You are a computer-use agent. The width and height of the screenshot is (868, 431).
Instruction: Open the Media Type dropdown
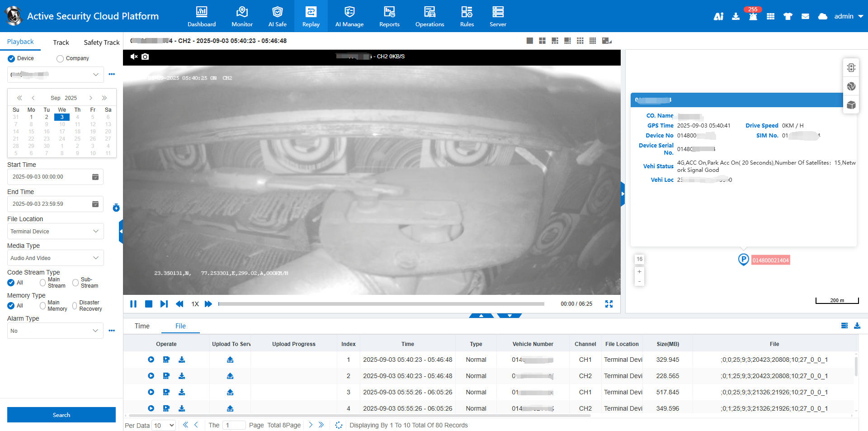pyautogui.click(x=55, y=258)
